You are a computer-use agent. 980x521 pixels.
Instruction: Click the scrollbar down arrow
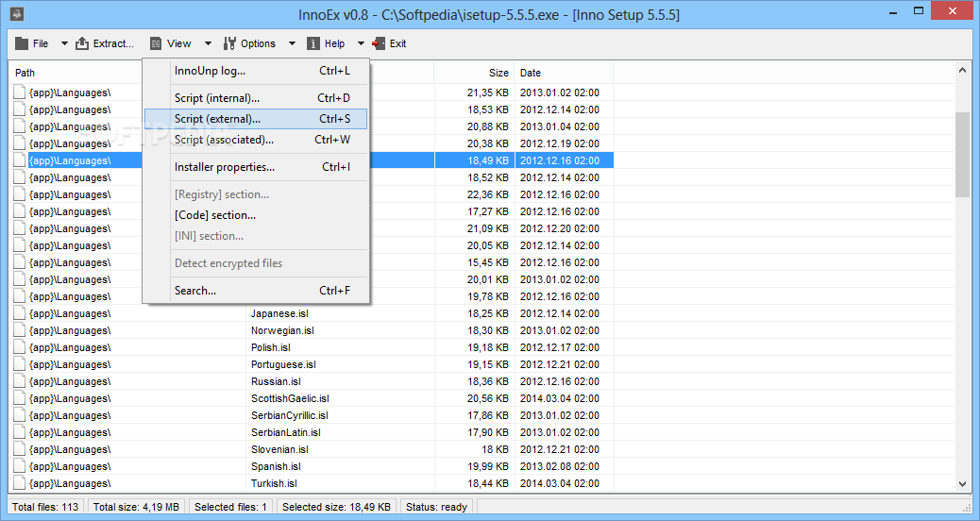pyautogui.click(x=962, y=484)
